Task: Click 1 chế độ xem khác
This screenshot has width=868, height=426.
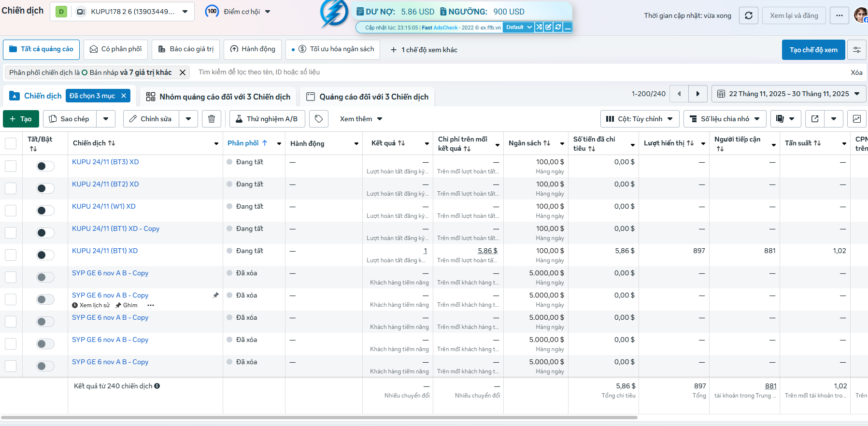Action: point(424,50)
